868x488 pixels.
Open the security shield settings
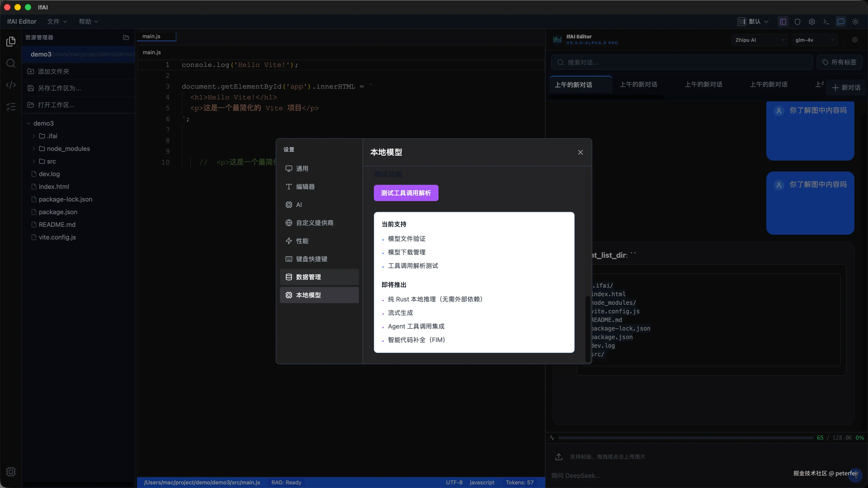(797, 21)
